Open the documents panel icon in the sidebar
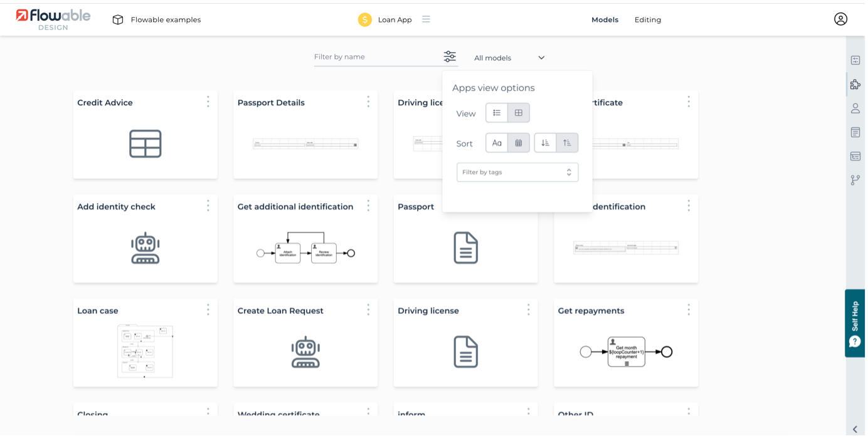This screenshot has height=438, width=868. click(x=855, y=132)
